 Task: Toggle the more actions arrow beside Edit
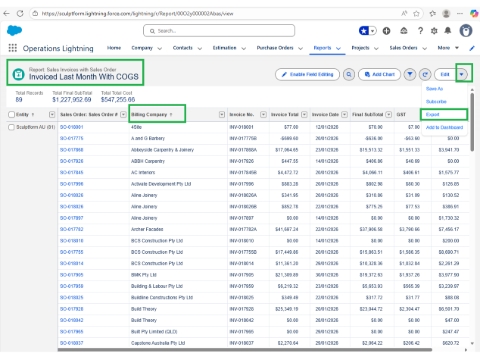click(462, 74)
